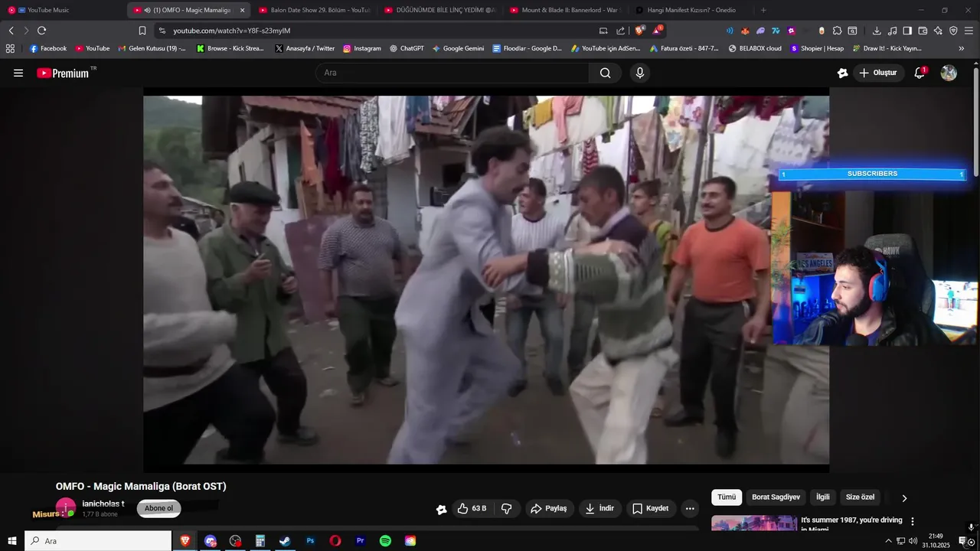Select the İlgili filter chip
This screenshot has width=980, height=551.
(823, 497)
